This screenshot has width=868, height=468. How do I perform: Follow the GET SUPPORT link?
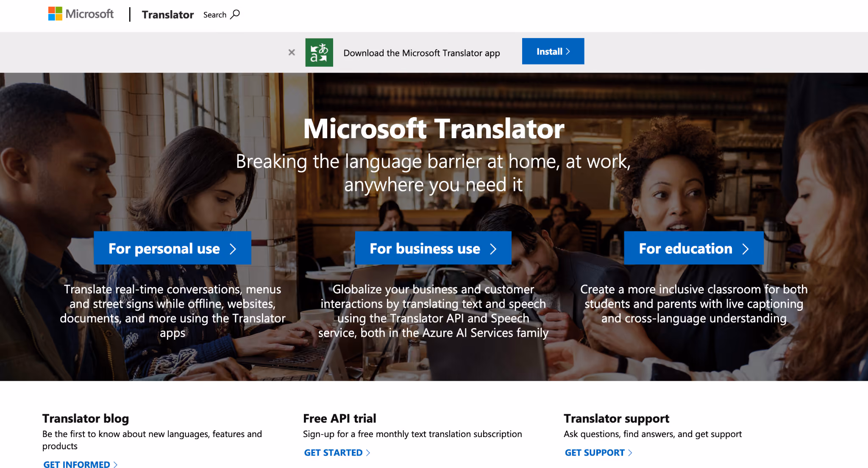click(x=598, y=452)
